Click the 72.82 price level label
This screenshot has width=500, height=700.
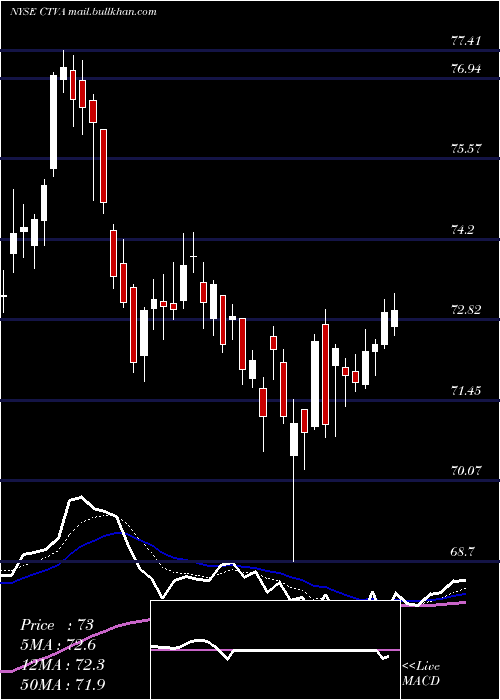pos(466,310)
